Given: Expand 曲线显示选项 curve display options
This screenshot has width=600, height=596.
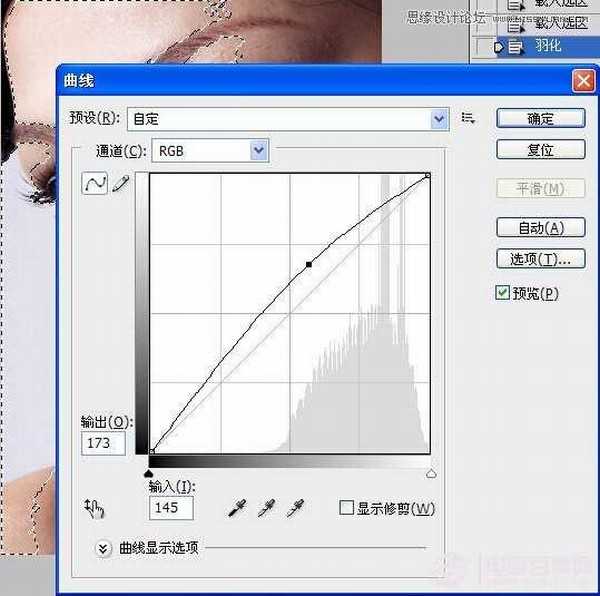Looking at the screenshot, I should 102,547.
